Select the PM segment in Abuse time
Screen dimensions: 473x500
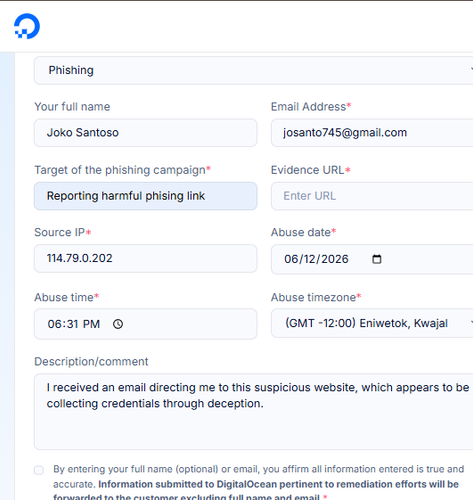[x=91, y=324]
